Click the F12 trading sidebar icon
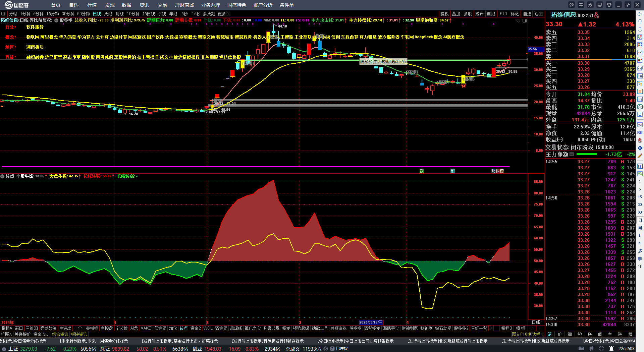Viewport: 644px width, 352px height. pyautogui.click(x=640, y=99)
